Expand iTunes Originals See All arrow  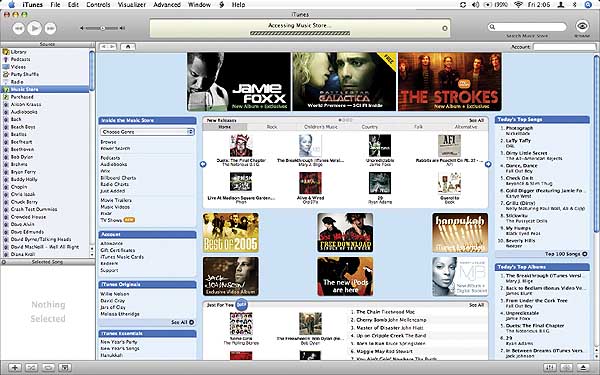pyautogui.click(x=191, y=322)
